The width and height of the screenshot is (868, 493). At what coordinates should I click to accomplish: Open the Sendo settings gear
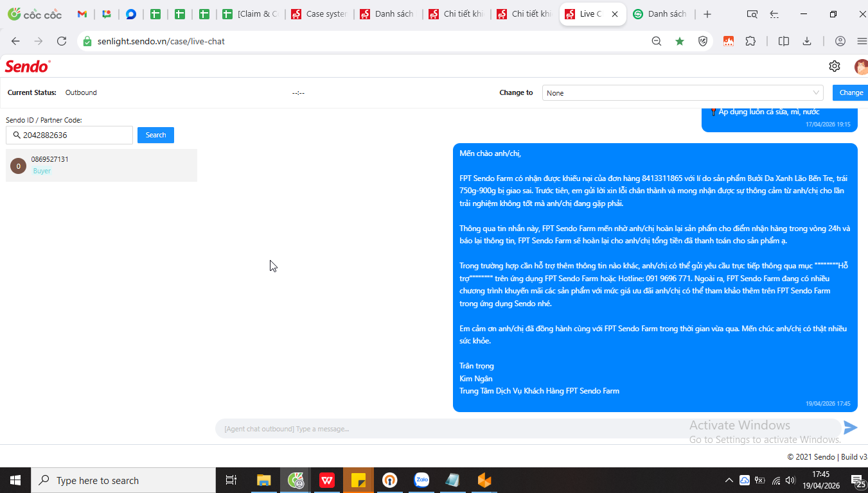point(834,66)
